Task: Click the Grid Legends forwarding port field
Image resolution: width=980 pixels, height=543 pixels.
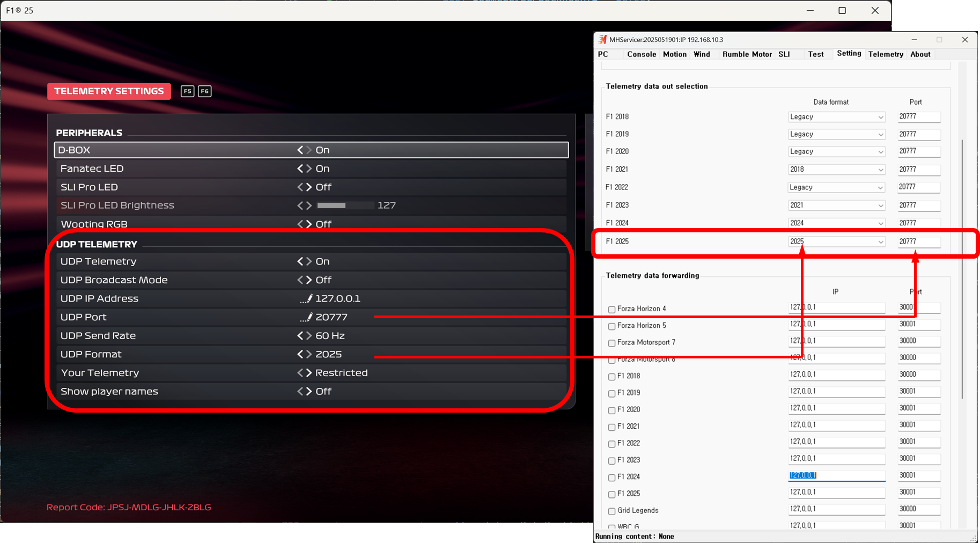Action: click(x=919, y=509)
